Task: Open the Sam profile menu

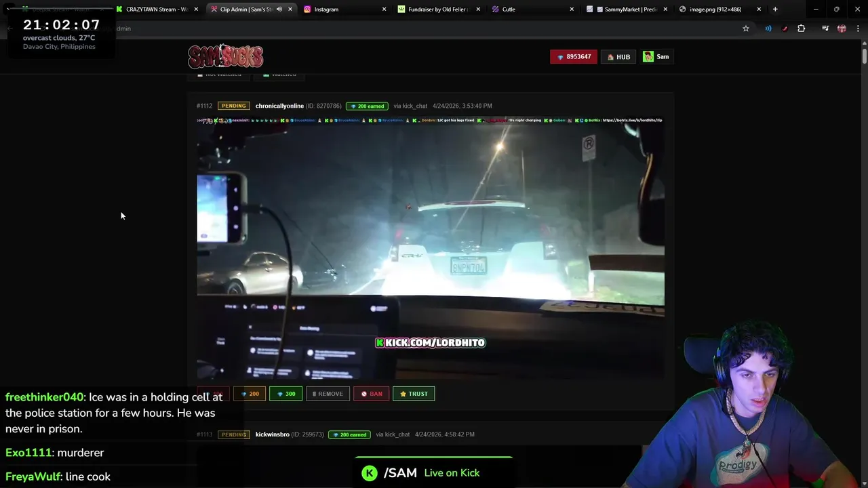Action: pyautogui.click(x=656, y=57)
